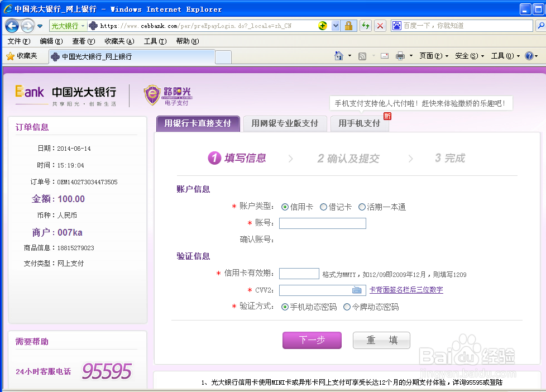
Task: Click the print icon on the toolbar
Action: pyautogui.click(x=400, y=55)
